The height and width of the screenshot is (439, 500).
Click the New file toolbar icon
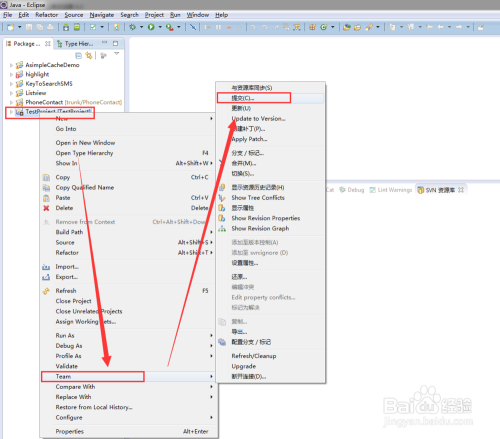tap(11, 27)
